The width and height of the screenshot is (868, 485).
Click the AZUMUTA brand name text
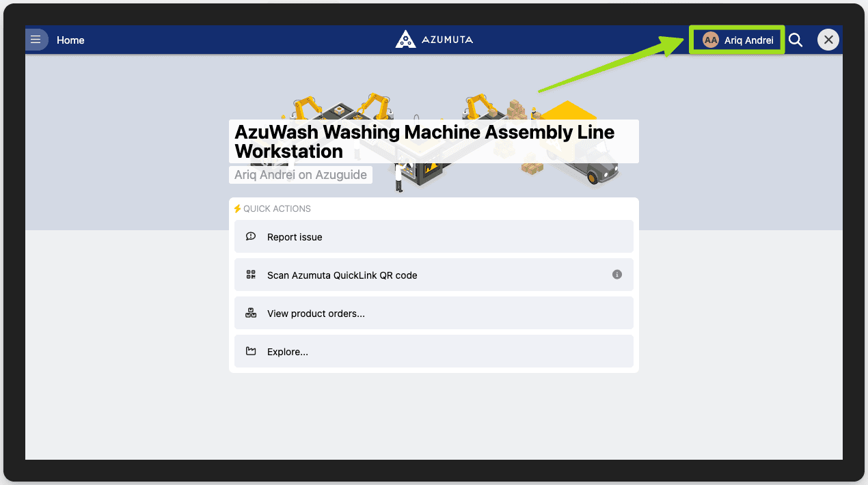coord(446,40)
